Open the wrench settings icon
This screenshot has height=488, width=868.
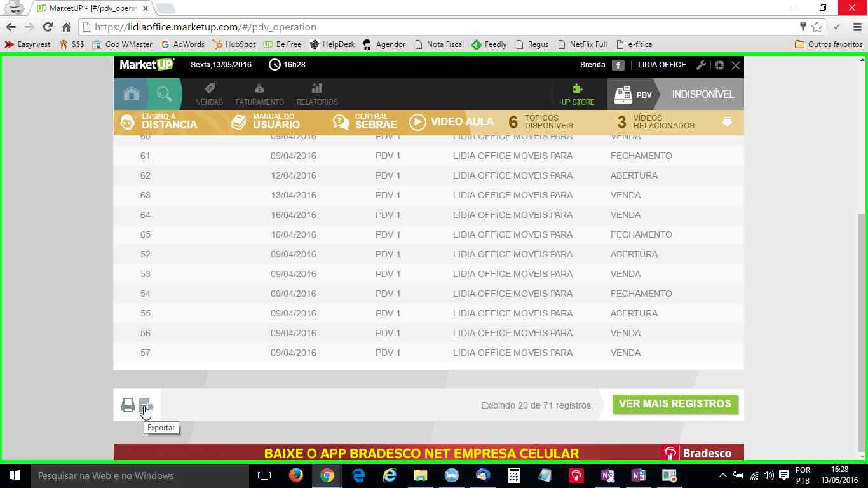(702, 65)
